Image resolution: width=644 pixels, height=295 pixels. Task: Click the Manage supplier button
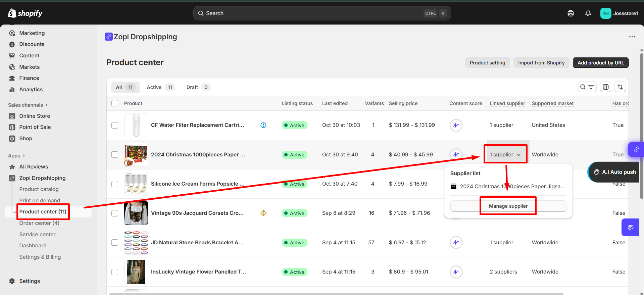point(508,206)
